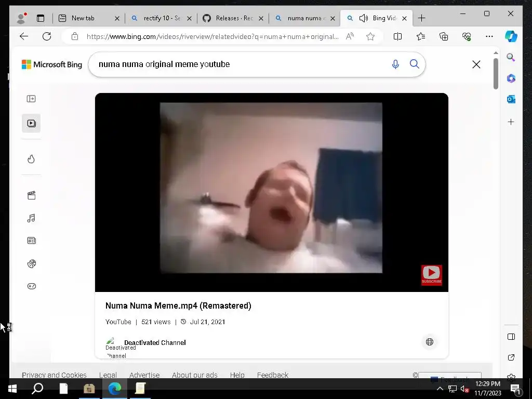This screenshot has width=532, height=399.
Task: Open the Read aloud icon in address bar
Action: (350, 36)
